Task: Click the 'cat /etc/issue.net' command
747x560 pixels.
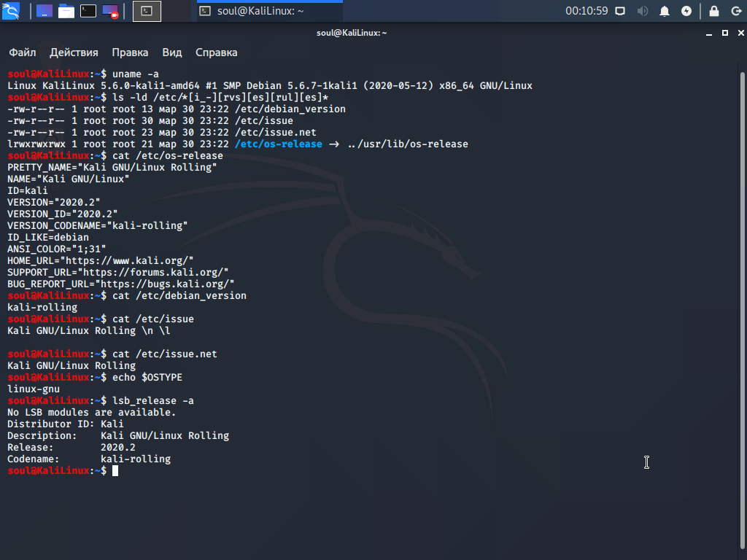Action: 164,354
